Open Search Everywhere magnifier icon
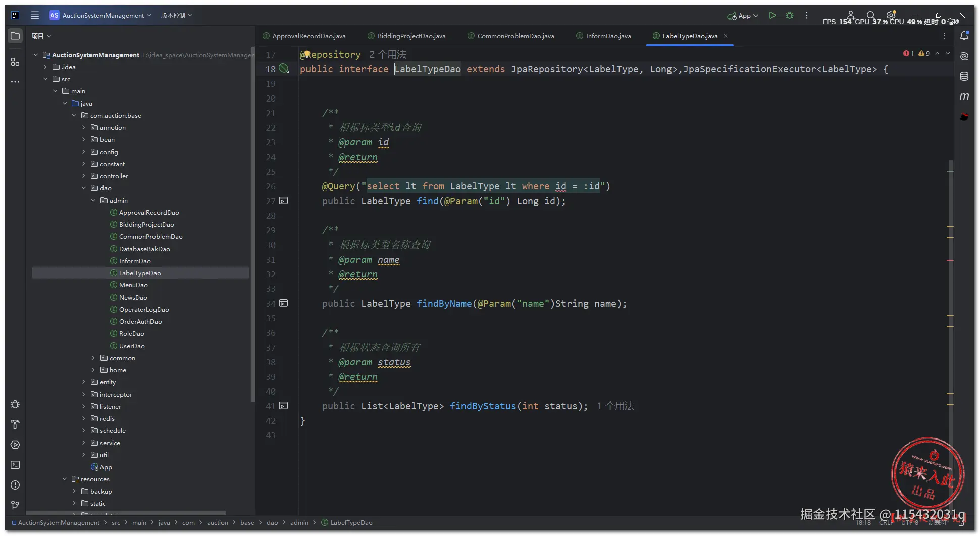980x536 pixels. [870, 15]
